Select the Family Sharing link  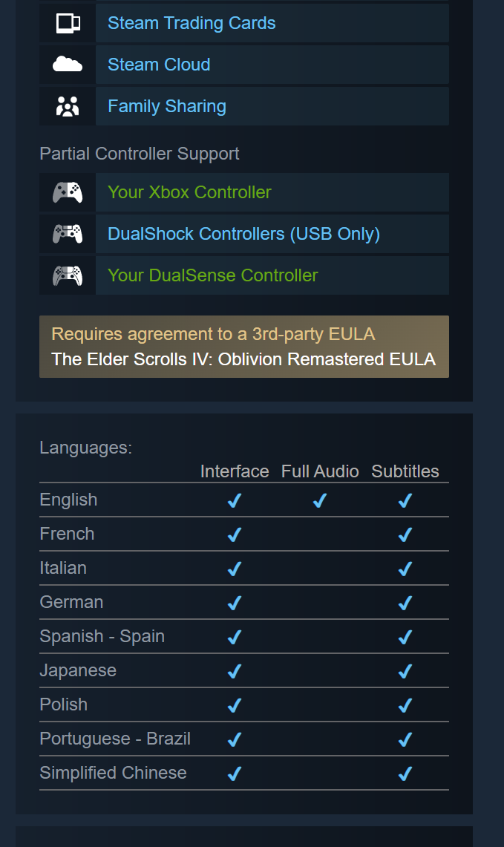167,106
